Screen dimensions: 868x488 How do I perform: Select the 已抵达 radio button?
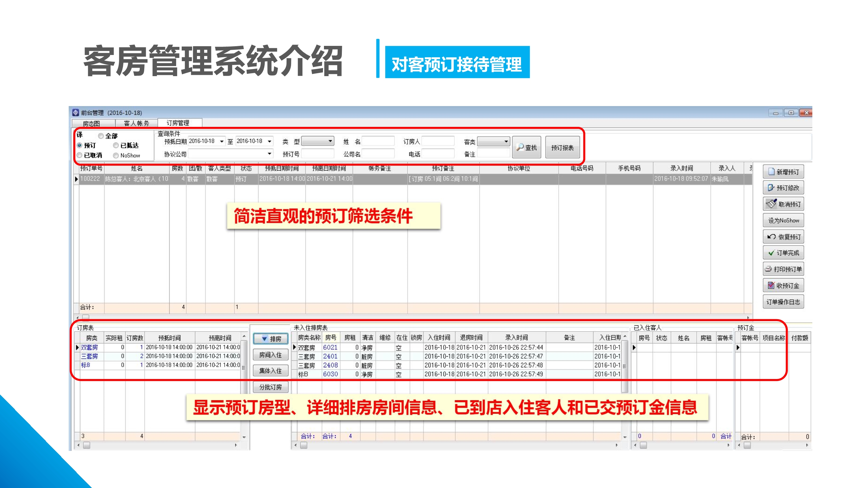(x=116, y=145)
